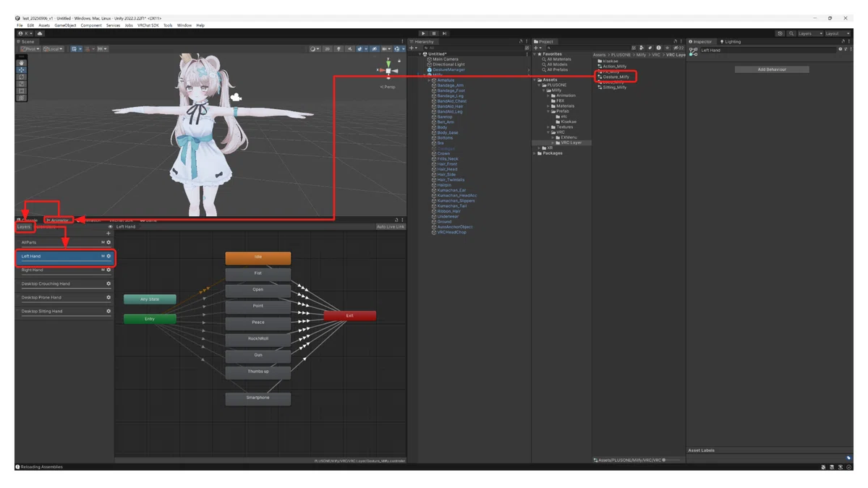The width and height of the screenshot is (868, 488).
Task: Expand the Armature object in Hierarchy
Action: pos(430,80)
